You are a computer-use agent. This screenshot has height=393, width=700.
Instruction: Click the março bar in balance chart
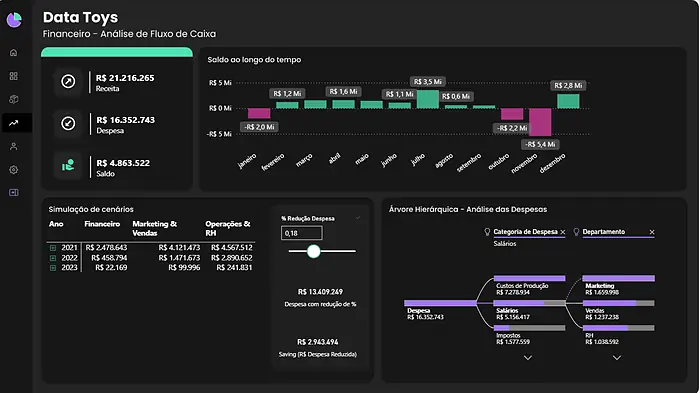[x=315, y=105]
